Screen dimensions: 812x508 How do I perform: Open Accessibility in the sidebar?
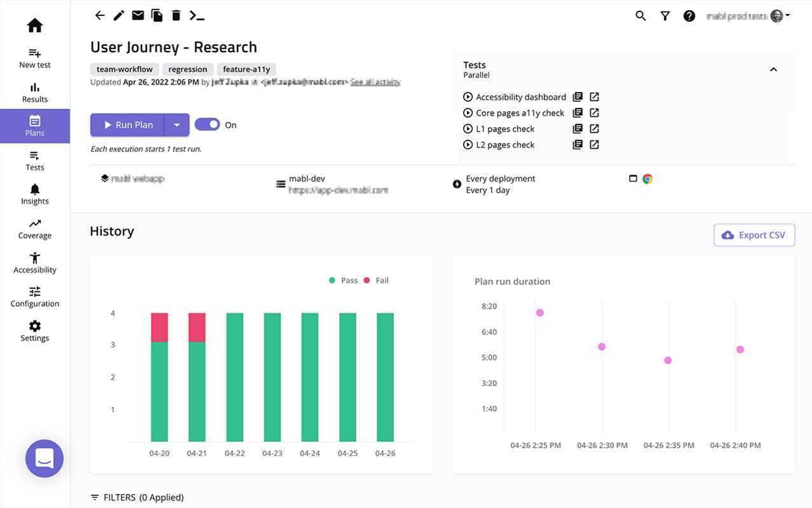(35, 263)
